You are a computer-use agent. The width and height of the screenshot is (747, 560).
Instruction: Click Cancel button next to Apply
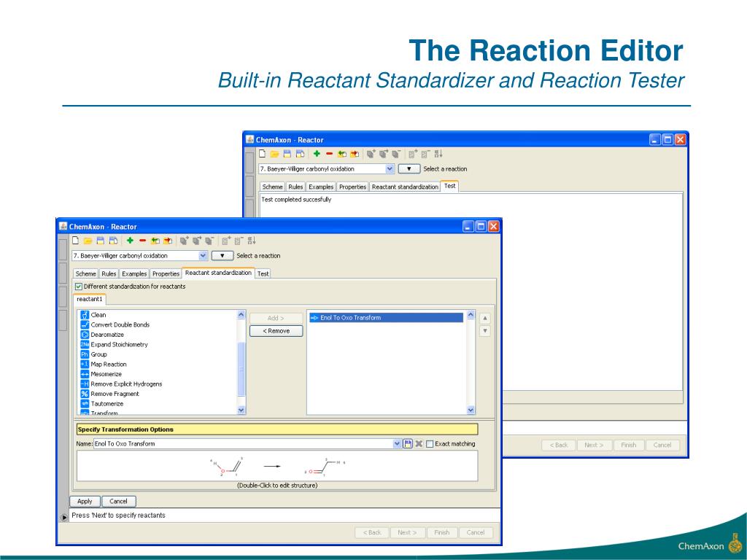tap(118, 502)
